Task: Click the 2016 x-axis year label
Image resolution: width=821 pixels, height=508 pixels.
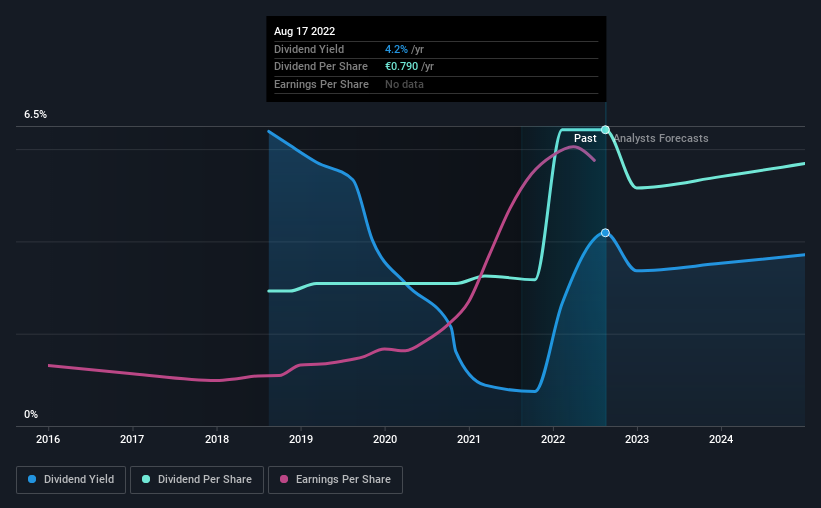Action: [48, 439]
